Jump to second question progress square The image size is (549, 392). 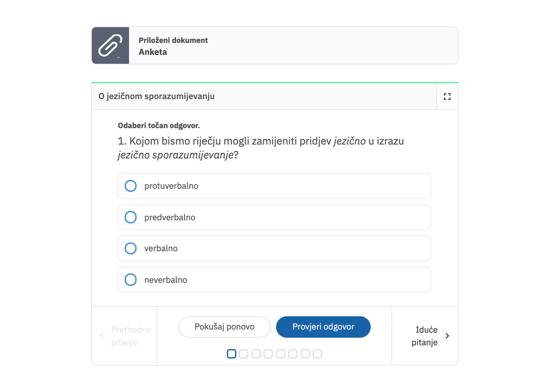point(244,354)
